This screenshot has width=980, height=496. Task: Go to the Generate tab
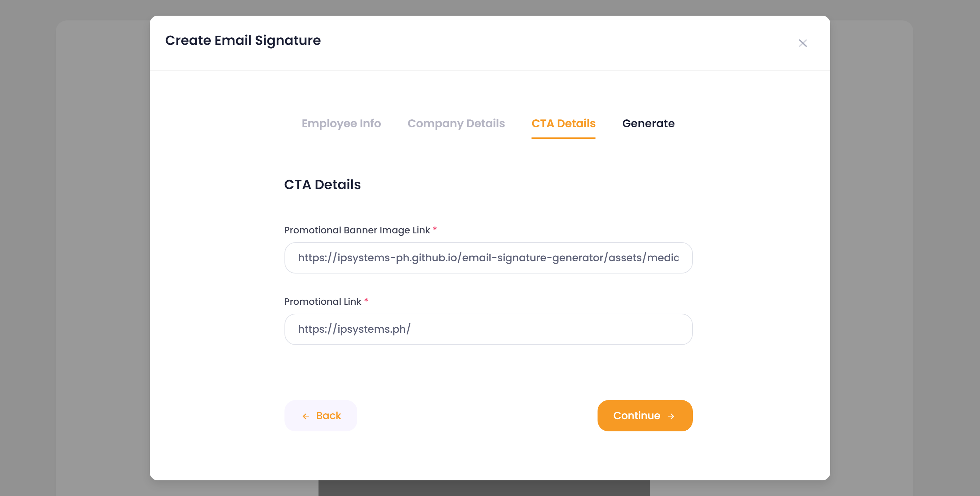point(648,123)
